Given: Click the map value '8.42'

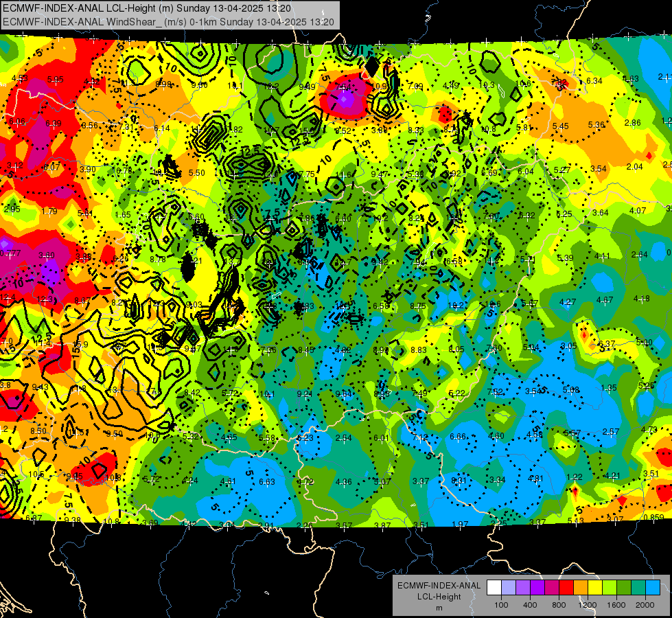Looking at the screenshot, I should 192,392.
